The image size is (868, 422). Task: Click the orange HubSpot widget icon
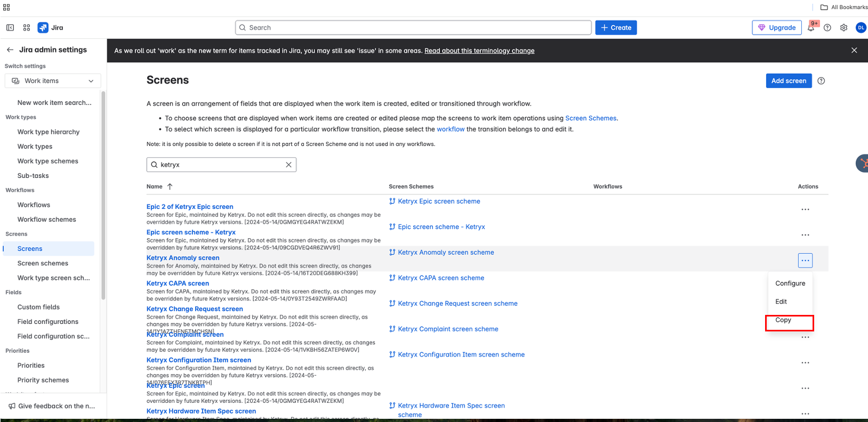pos(862,164)
